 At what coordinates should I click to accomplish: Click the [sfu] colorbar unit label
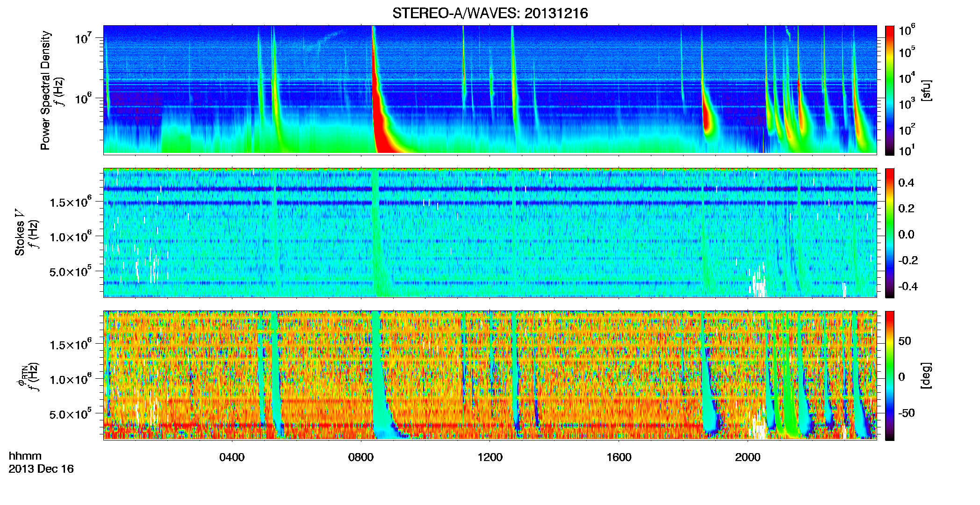[x=926, y=90]
